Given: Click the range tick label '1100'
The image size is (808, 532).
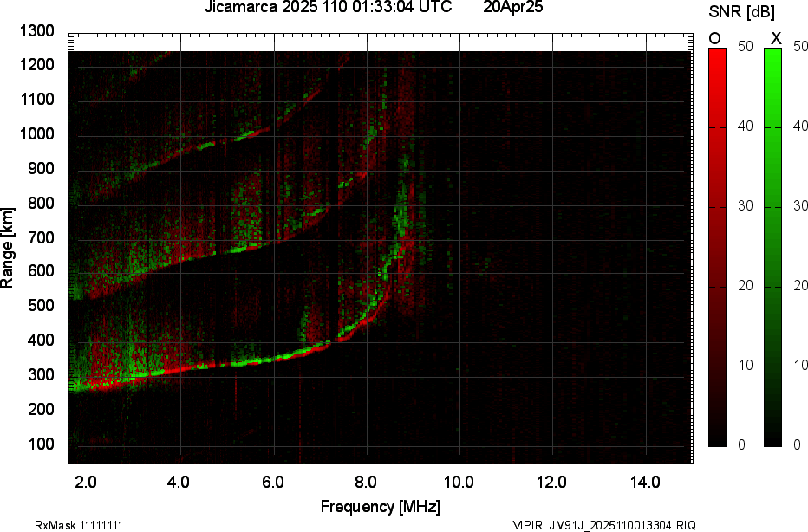Looking at the screenshot, I should pos(37,99).
